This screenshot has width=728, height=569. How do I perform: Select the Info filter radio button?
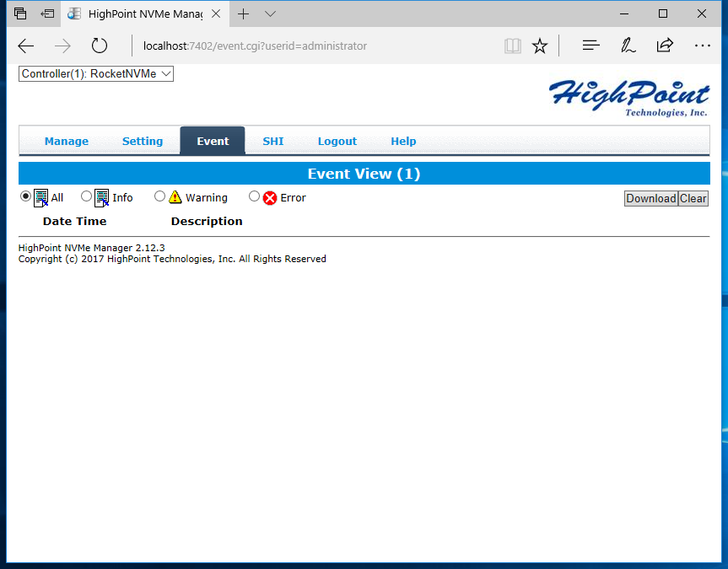(86, 196)
